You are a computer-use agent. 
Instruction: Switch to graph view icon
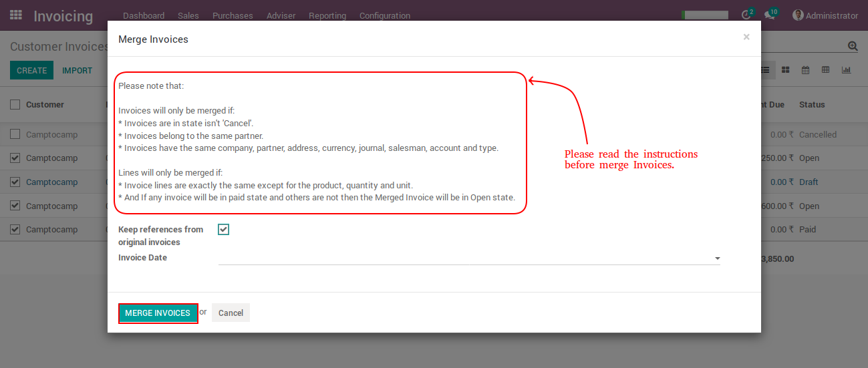[x=846, y=70]
